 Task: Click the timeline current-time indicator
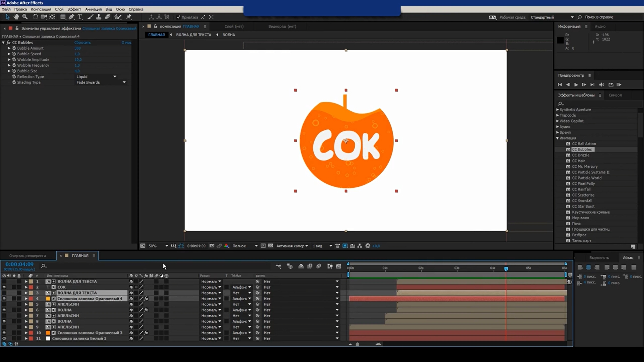click(x=506, y=269)
